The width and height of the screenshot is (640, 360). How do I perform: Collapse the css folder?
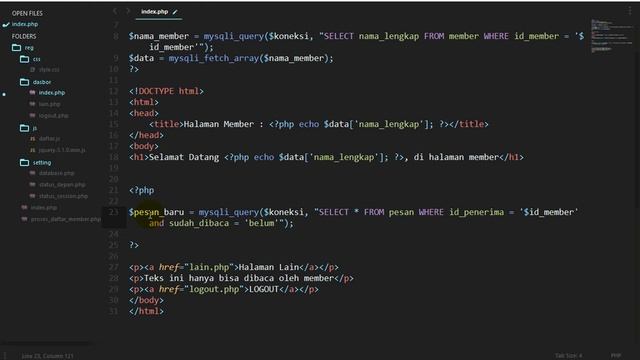(37, 59)
